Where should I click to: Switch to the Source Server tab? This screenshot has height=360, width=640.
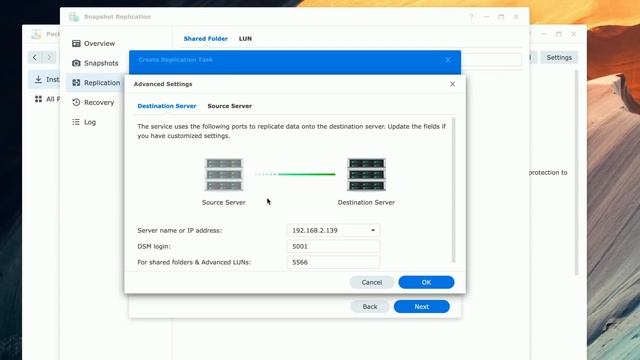pyautogui.click(x=229, y=106)
